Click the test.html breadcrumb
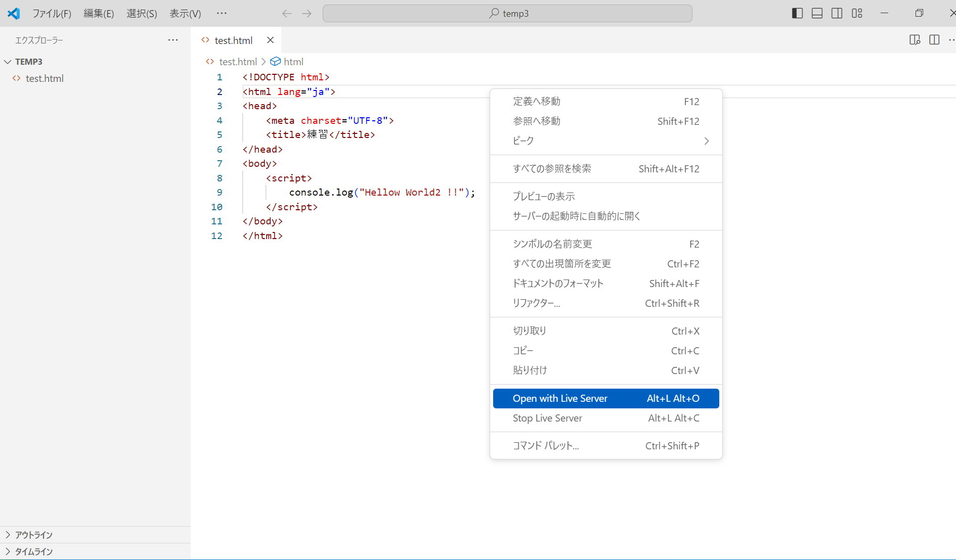 pyautogui.click(x=238, y=62)
